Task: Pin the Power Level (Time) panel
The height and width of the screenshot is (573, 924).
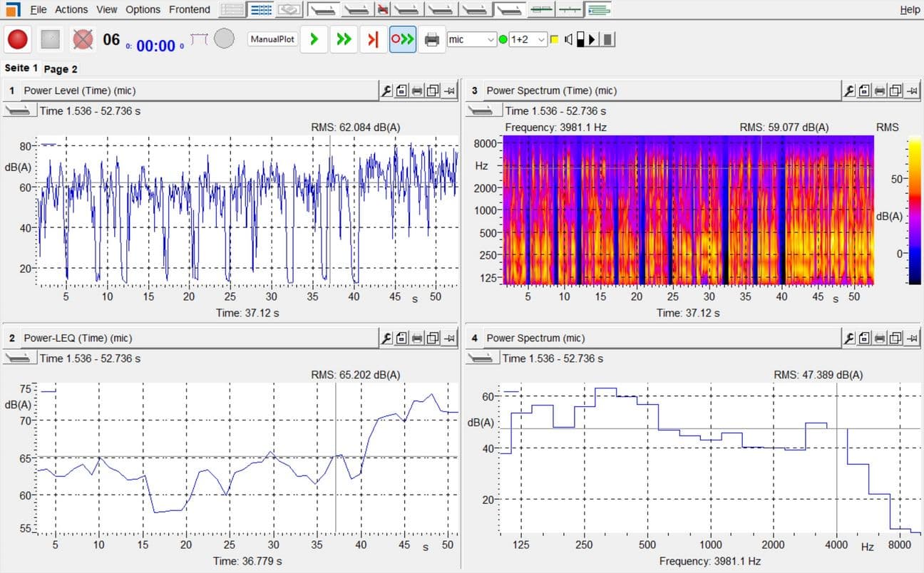Action: 449,91
